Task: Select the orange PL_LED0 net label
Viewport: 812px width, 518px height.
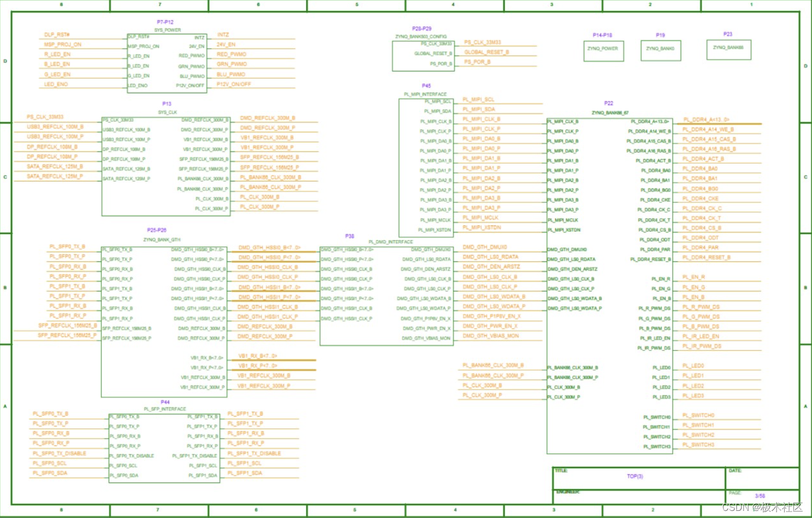Action: 693,366
